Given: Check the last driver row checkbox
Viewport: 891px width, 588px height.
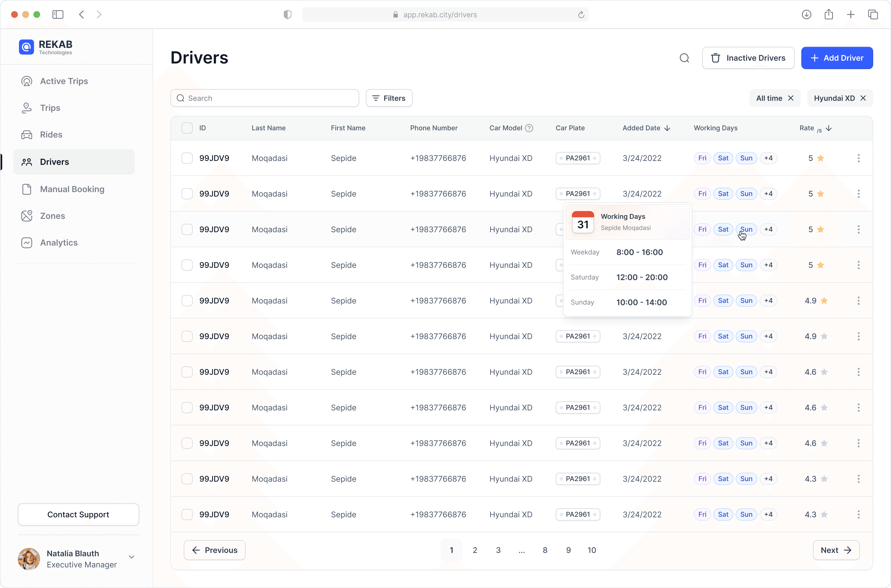Looking at the screenshot, I should [x=187, y=514].
